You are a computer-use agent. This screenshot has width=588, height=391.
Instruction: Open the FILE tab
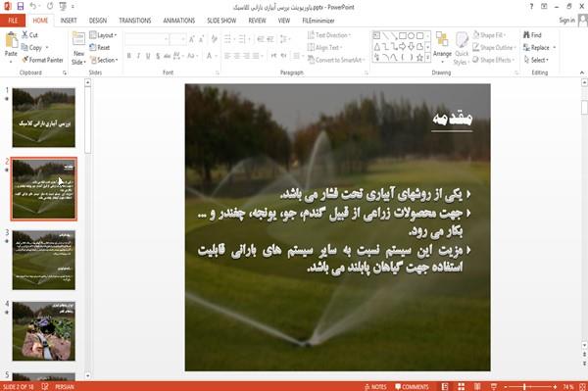(x=13, y=21)
